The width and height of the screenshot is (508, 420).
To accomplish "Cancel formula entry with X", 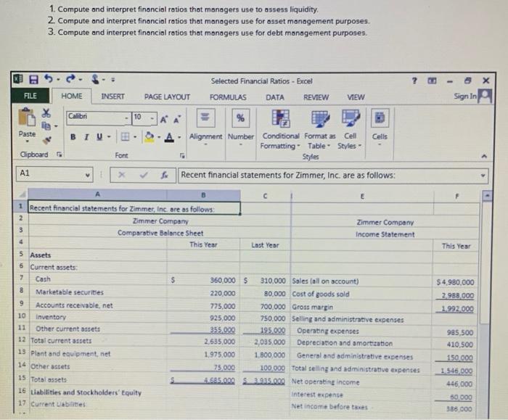I will [x=121, y=175].
